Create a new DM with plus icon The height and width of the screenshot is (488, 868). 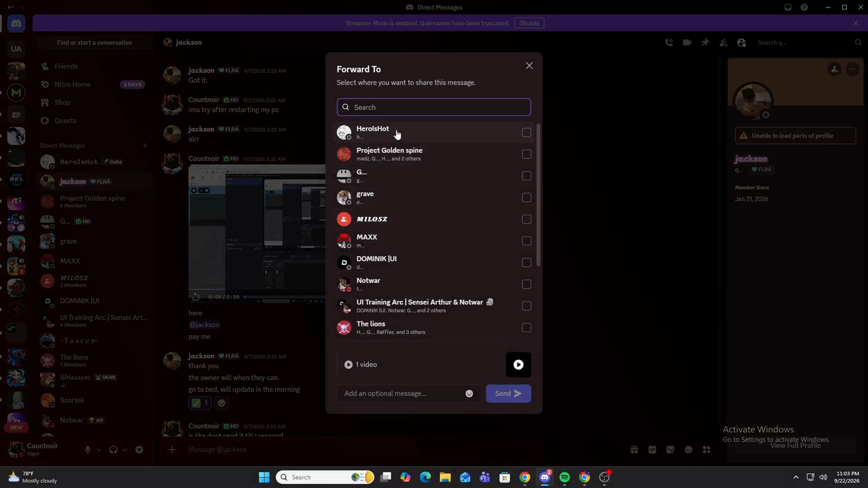(144, 145)
